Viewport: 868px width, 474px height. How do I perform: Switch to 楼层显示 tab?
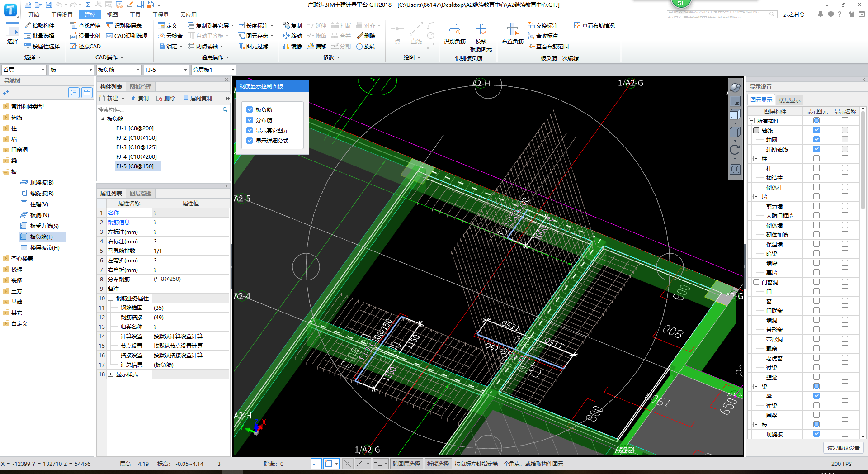789,100
